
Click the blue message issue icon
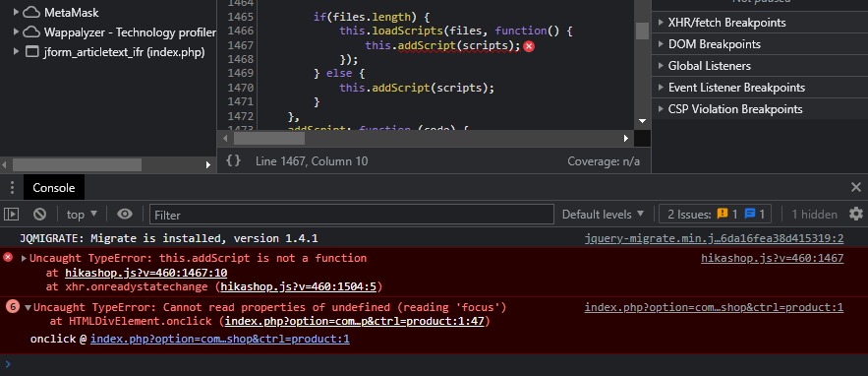pos(749,214)
